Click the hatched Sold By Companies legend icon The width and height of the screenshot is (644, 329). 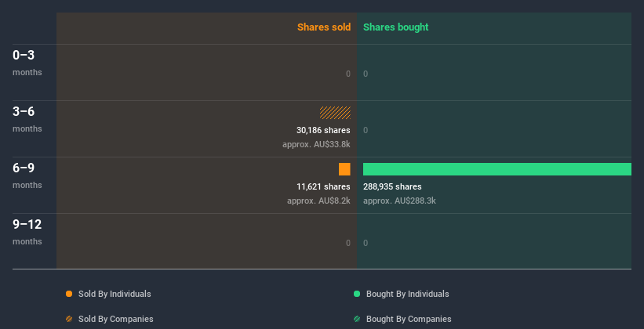(69, 319)
